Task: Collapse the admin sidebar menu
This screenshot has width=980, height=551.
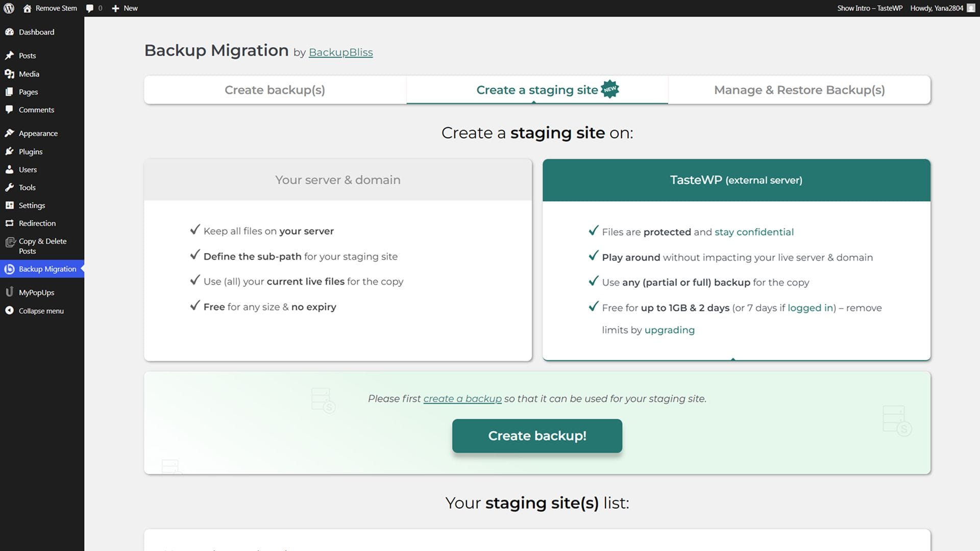Action: coord(41,311)
